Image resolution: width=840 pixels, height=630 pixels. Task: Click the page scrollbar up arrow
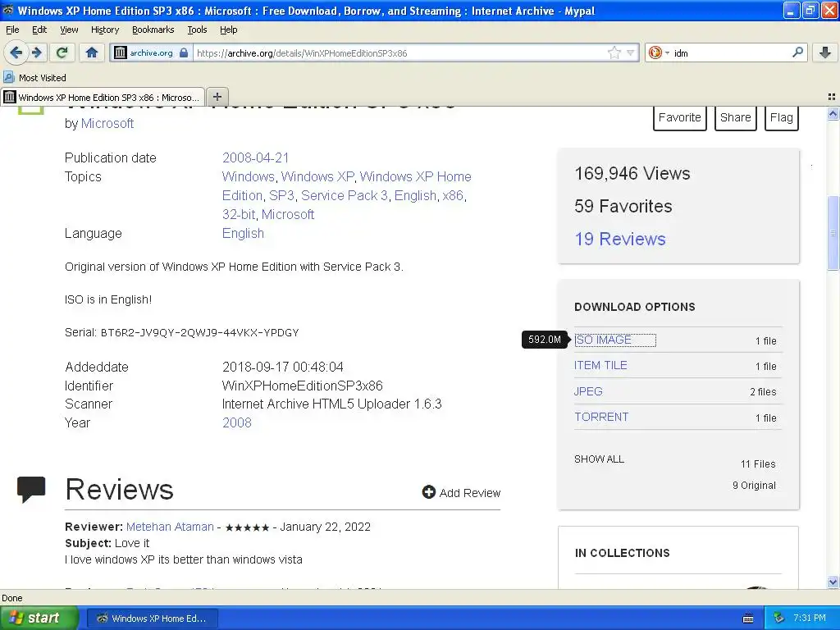pos(833,113)
